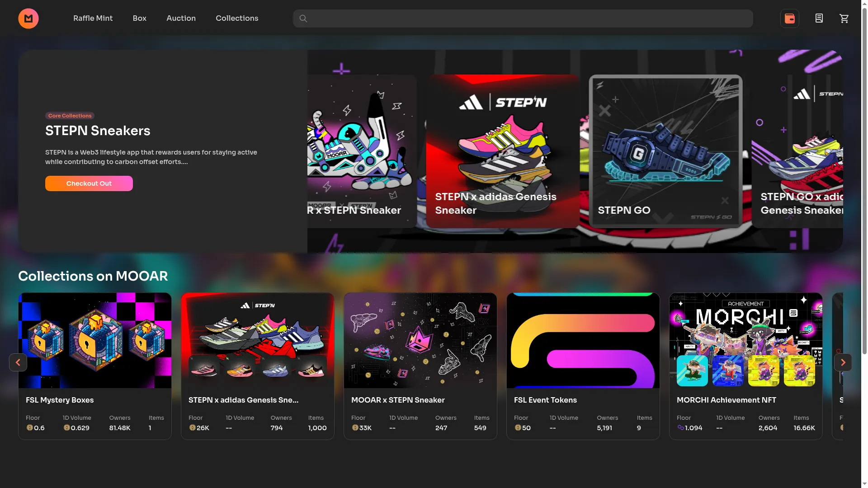Focus the search input field
The width and height of the screenshot is (868, 488).
point(523,19)
